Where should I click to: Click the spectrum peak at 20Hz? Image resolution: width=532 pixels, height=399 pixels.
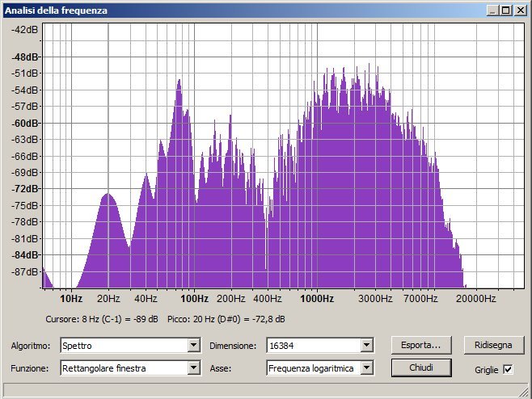click(x=108, y=195)
